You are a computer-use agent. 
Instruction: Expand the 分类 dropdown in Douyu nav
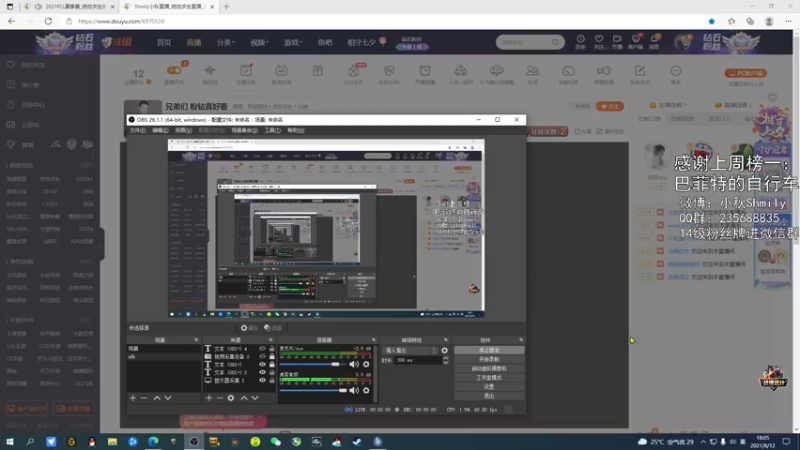(225, 42)
